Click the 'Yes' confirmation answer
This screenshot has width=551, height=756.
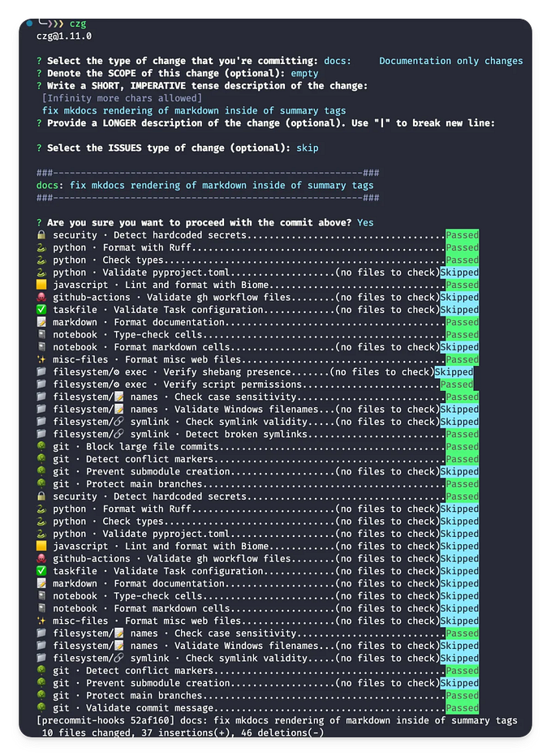click(x=365, y=222)
